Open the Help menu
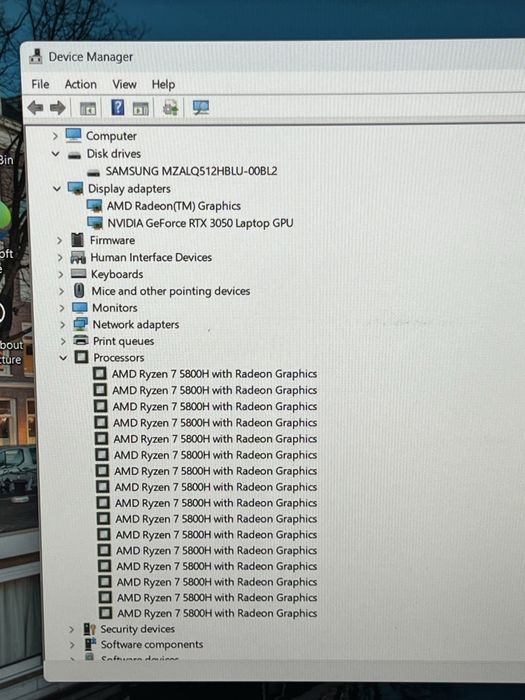Viewport: 525px width, 700px height. (x=163, y=84)
